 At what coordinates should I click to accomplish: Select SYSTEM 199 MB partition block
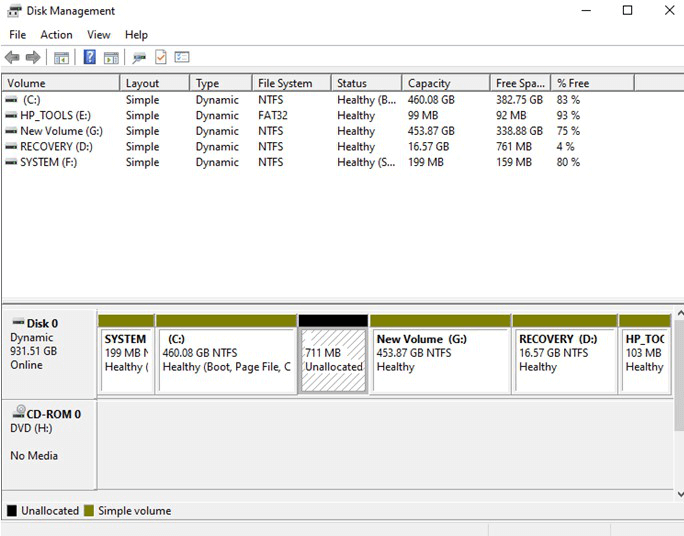click(126, 355)
